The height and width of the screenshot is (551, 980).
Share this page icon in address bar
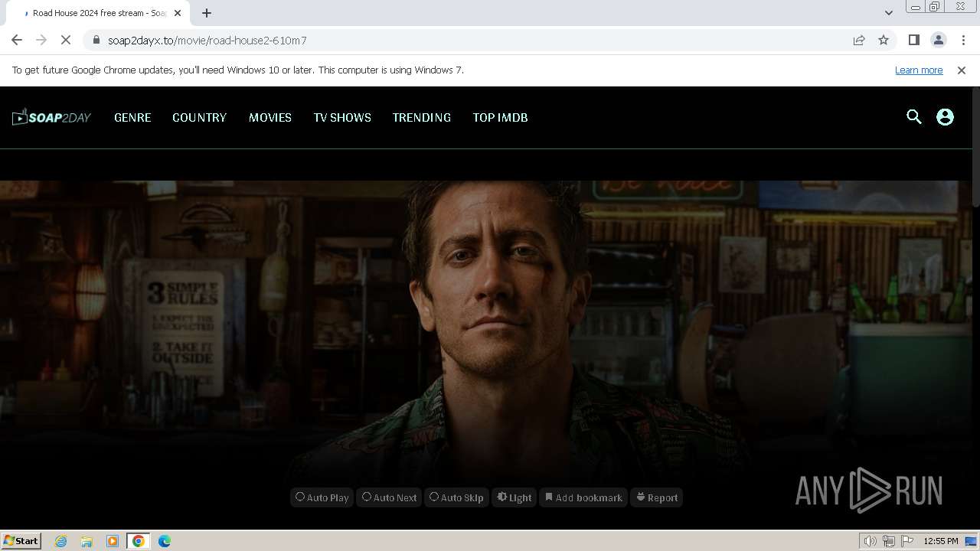859,40
